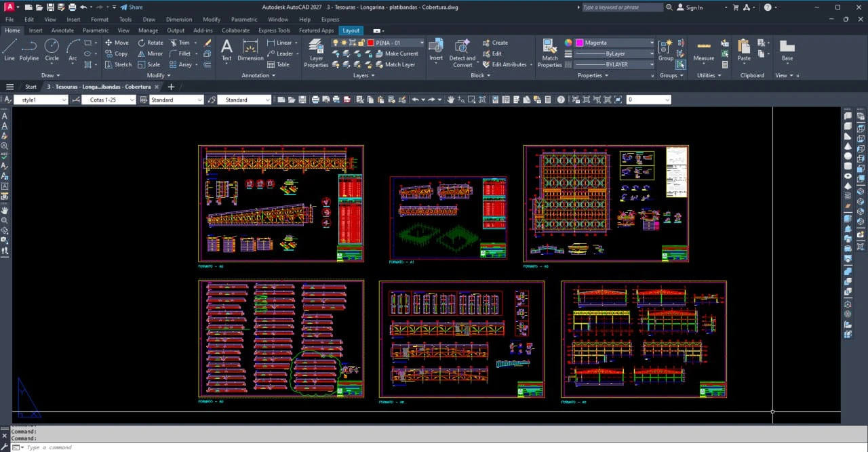Select the Measure utility
This screenshot has height=452, width=868.
click(703, 50)
